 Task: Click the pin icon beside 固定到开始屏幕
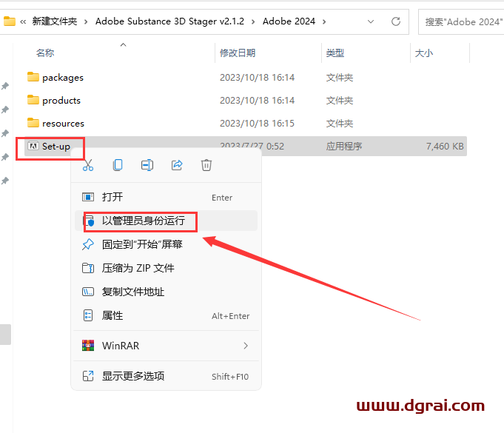[88, 245]
